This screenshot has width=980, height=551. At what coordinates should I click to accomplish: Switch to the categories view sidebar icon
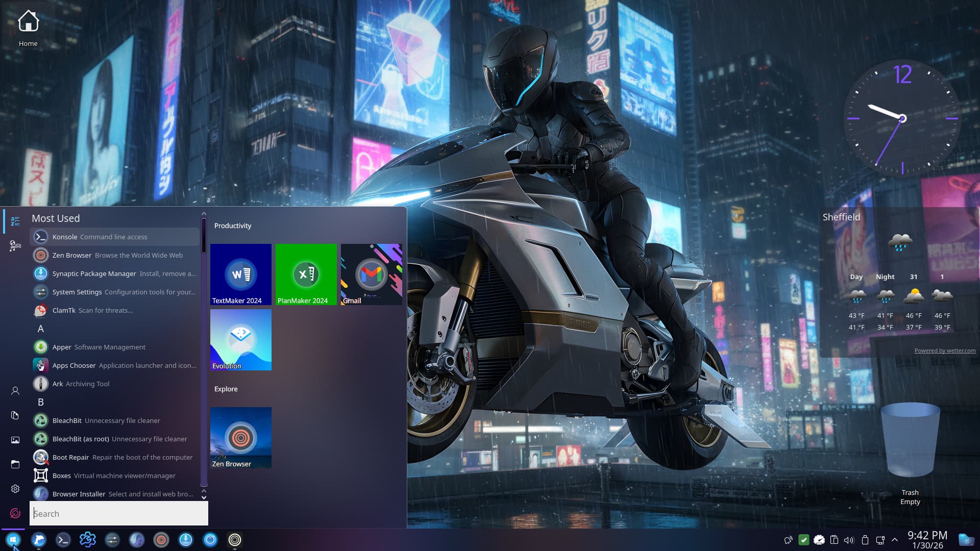(15, 246)
